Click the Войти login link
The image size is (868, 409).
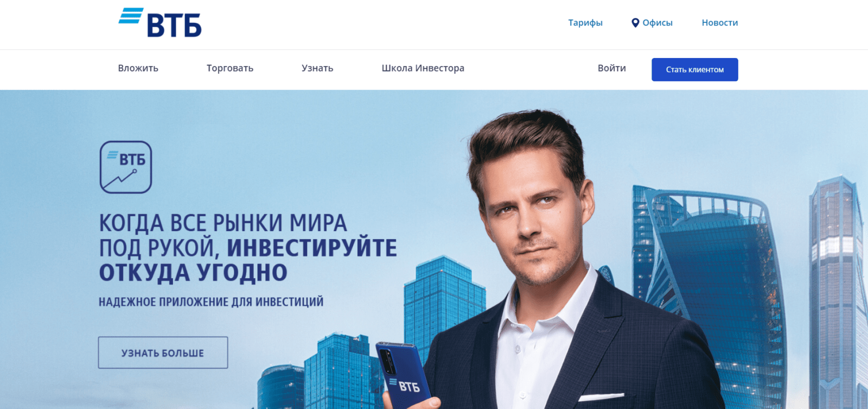click(x=612, y=68)
